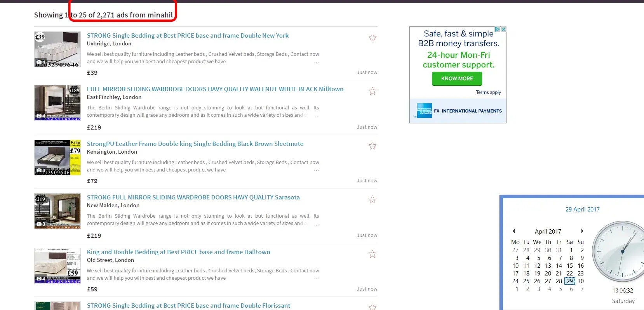Click the analog clock face
This screenshot has width=644, height=310.
[x=618, y=251]
